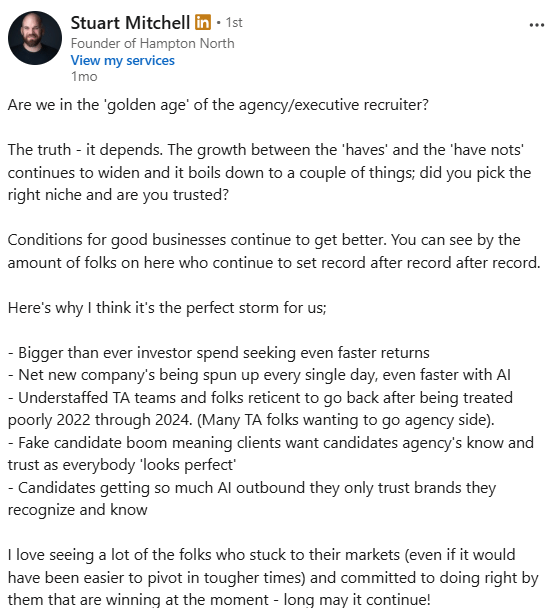Click the paragraph starting 'The truth - it depends'
Image resolution: width=555 pixels, height=610 pixels.
(269, 172)
